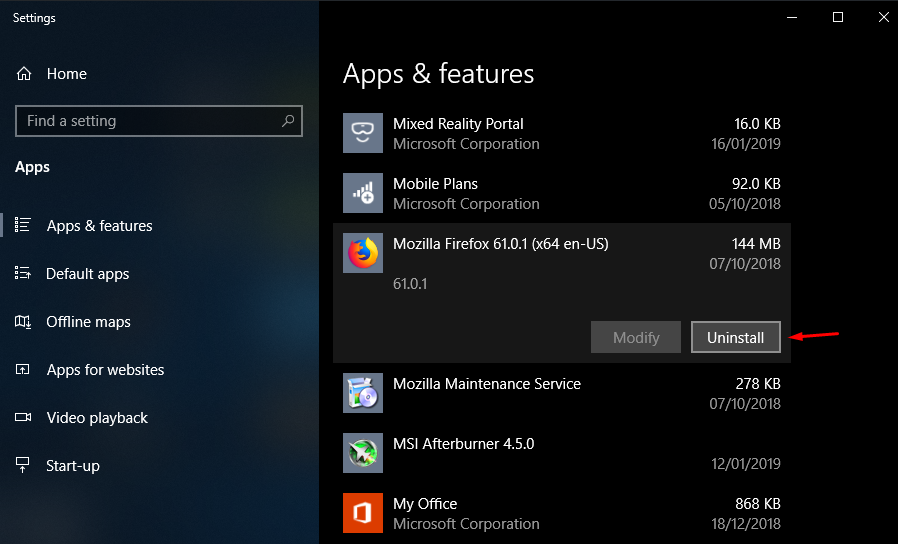Select Apps & features in sidebar
898x544 pixels.
pos(100,226)
